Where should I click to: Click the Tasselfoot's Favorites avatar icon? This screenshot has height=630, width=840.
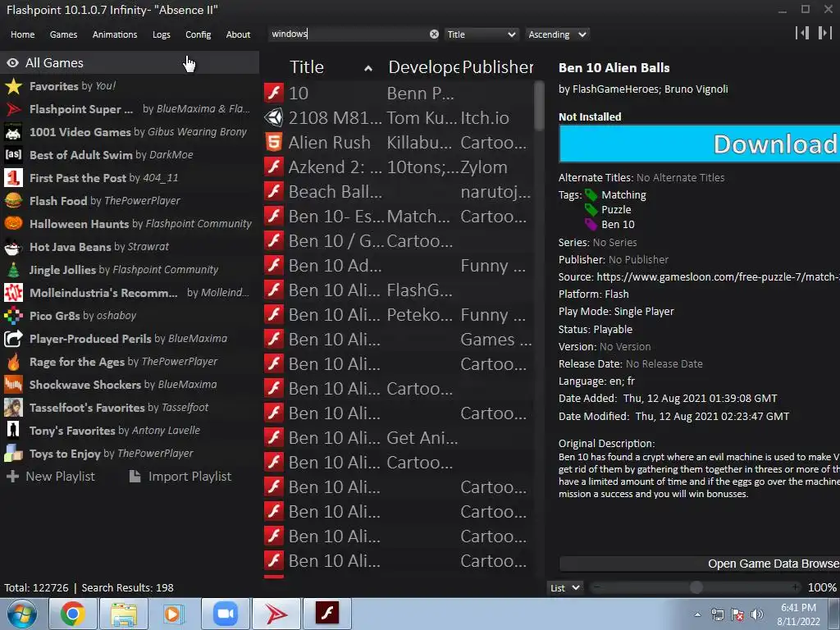[x=13, y=407]
